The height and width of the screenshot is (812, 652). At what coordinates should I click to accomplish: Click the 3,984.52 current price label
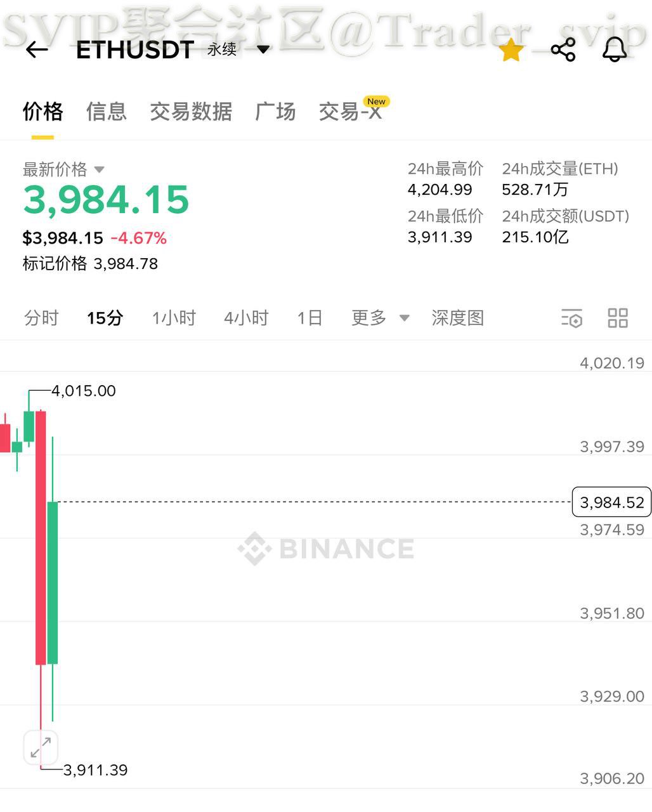(611, 502)
